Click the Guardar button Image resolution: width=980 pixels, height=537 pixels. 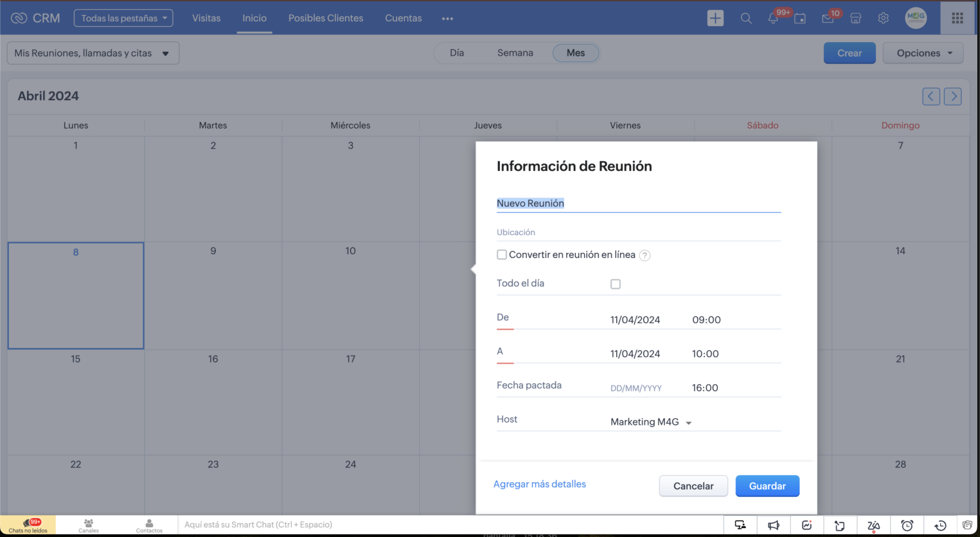[767, 486]
